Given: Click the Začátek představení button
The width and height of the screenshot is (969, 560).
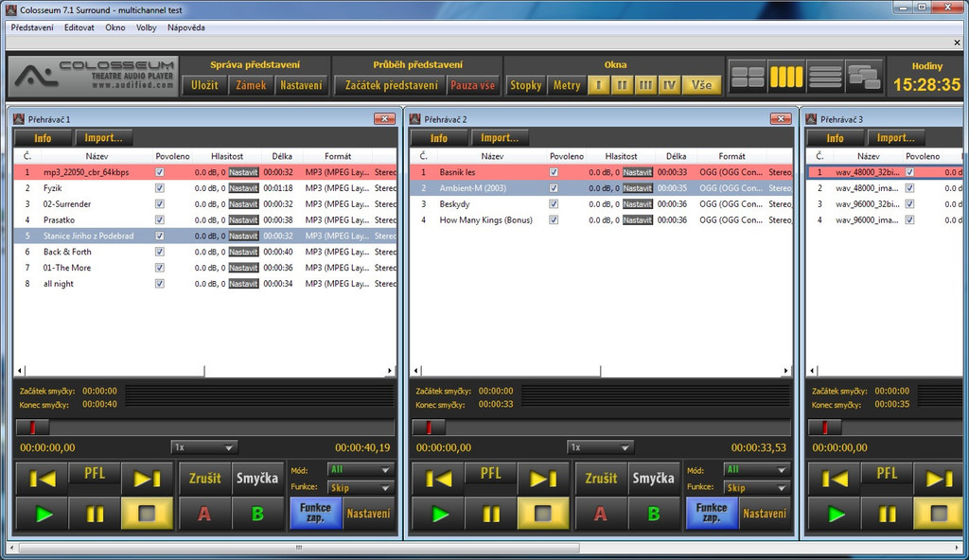Looking at the screenshot, I should (x=391, y=85).
